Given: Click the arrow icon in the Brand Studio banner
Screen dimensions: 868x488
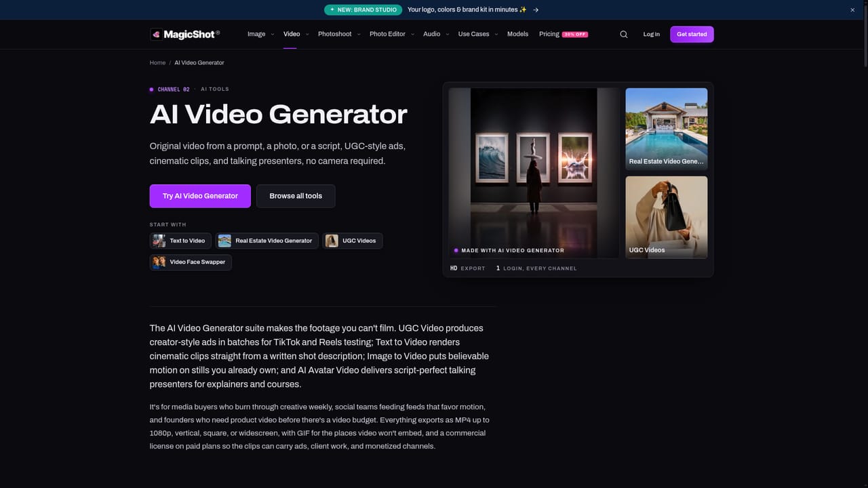Looking at the screenshot, I should [536, 10].
